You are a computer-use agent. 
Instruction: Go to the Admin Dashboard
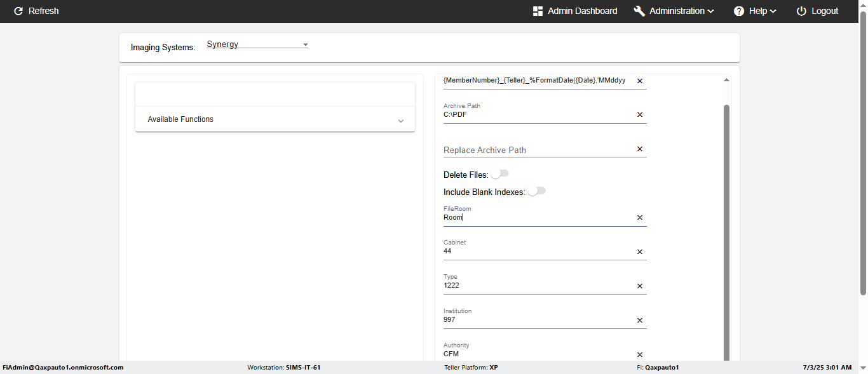pyautogui.click(x=582, y=11)
